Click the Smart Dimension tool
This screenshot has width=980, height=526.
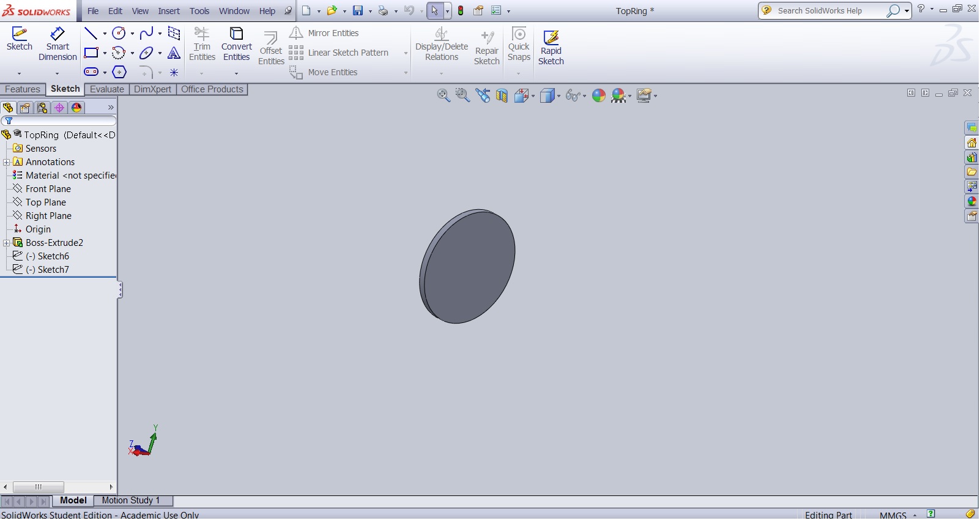58,44
